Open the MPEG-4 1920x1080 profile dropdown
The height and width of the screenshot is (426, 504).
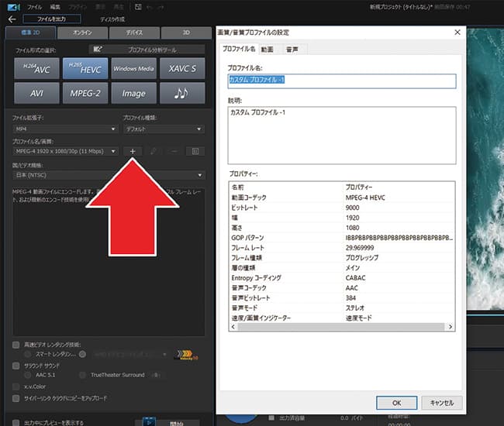[x=65, y=151]
